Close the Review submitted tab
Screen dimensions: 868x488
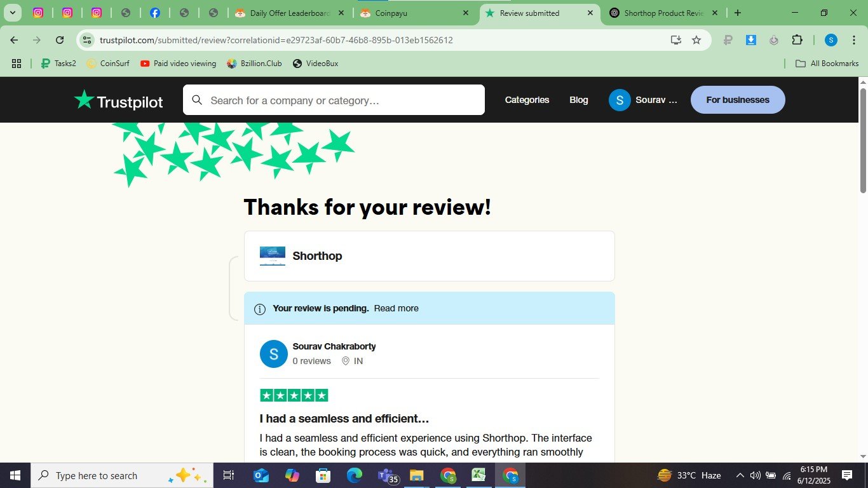[590, 13]
